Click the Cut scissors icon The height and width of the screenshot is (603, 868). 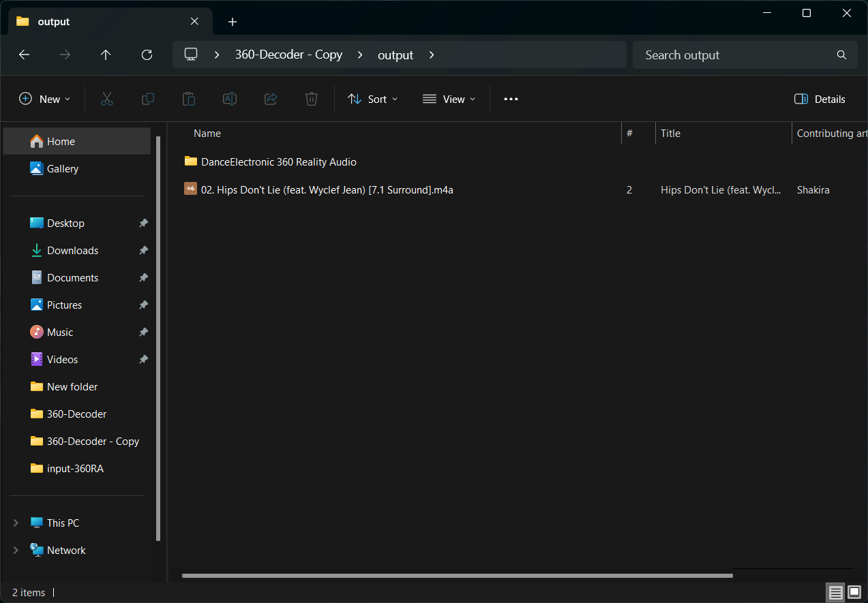[106, 99]
